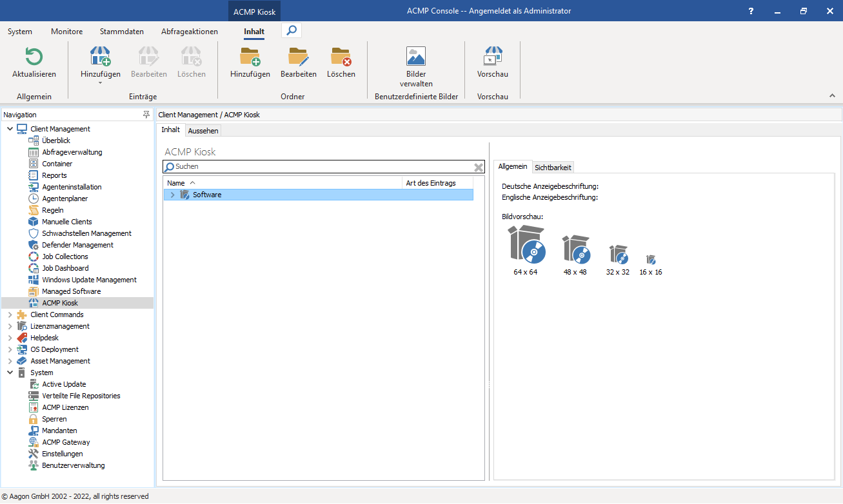Image resolution: width=843 pixels, height=504 pixels.
Task: Open Überblick in navigation tree
Action: click(x=56, y=141)
